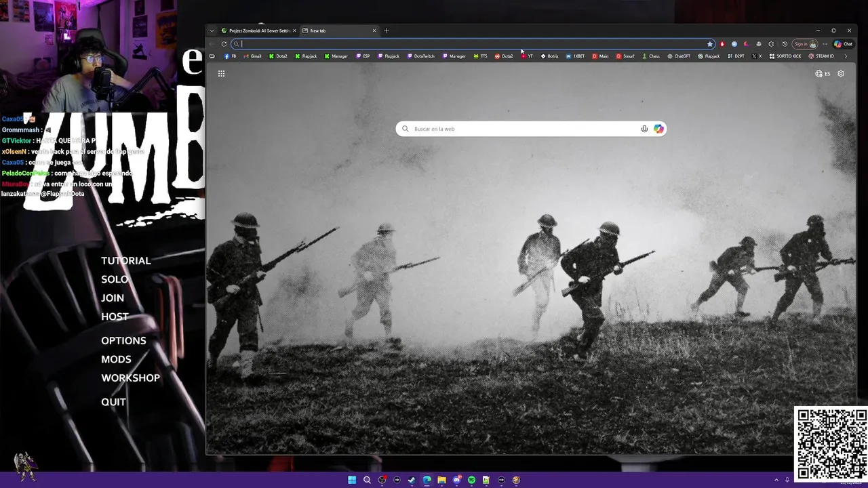
Task: Open the Copilot Chat button
Action: pyautogui.click(x=844, y=44)
